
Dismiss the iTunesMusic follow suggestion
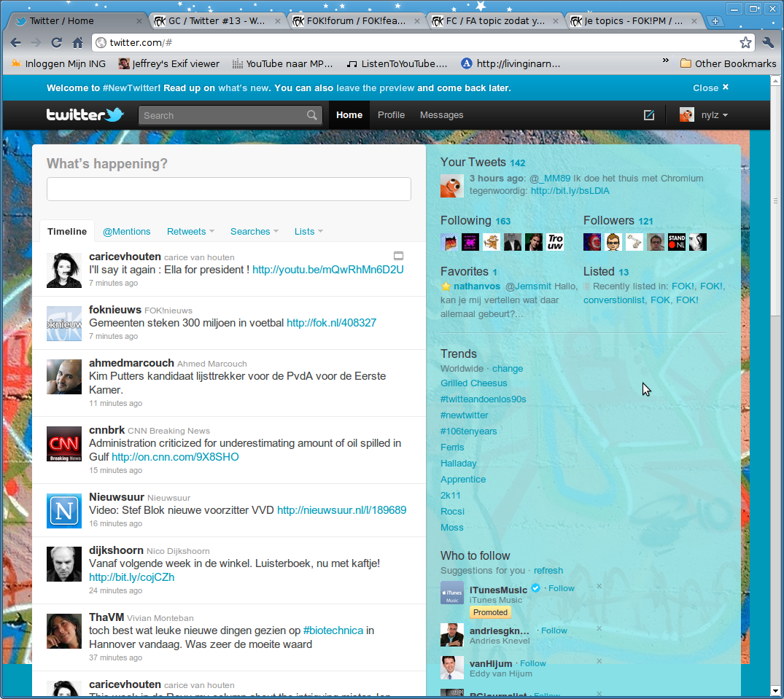click(x=599, y=586)
